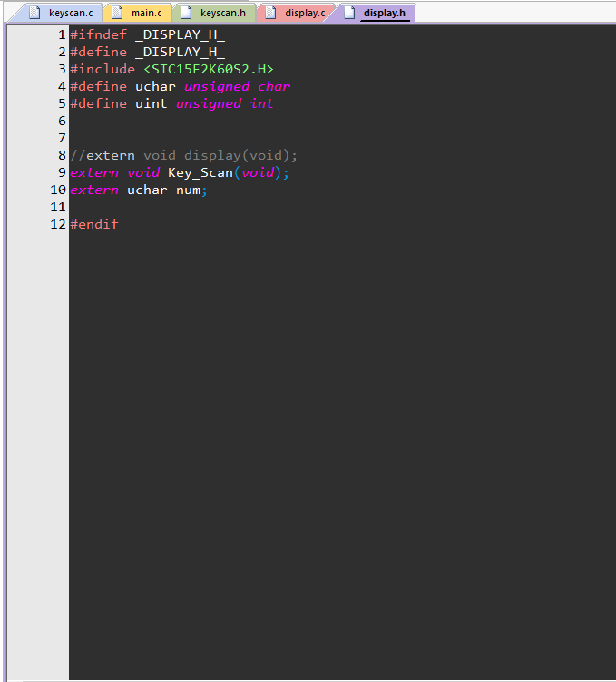Click '#include' directive on line 3
The width and height of the screenshot is (616, 682).
pyautogui.click(x=103, y=69)
